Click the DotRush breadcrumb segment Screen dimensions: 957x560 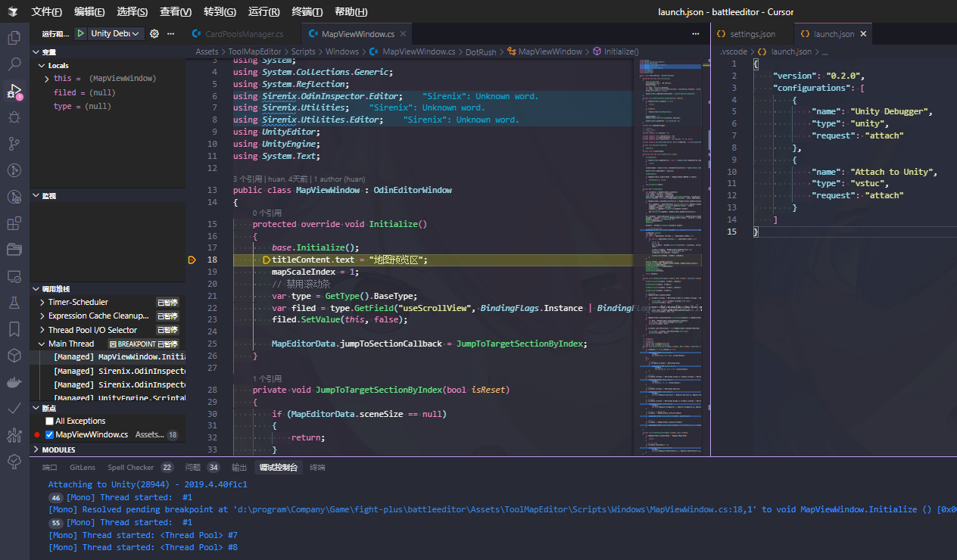pos(481,51)
